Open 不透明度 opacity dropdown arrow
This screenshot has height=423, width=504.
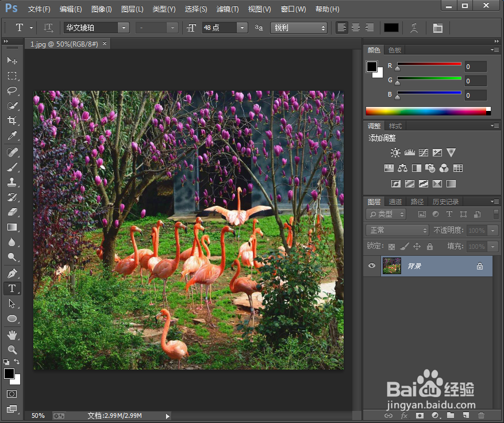(493, 230)
